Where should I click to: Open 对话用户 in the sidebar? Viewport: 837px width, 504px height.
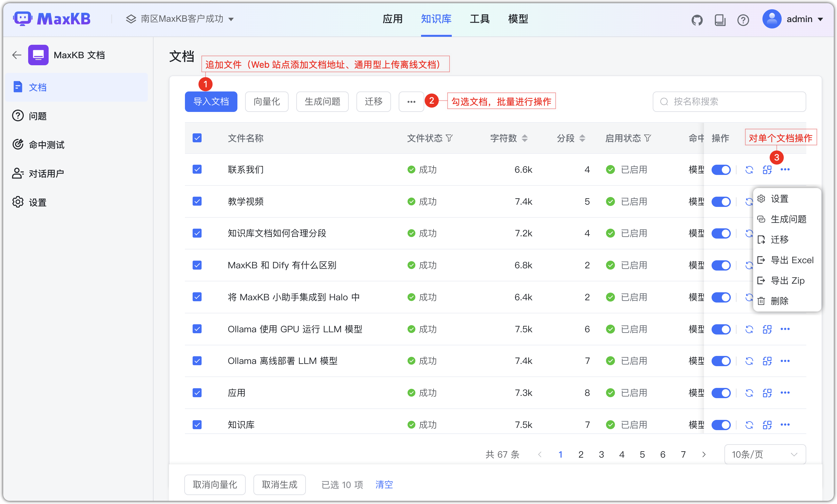click(76, 174)
